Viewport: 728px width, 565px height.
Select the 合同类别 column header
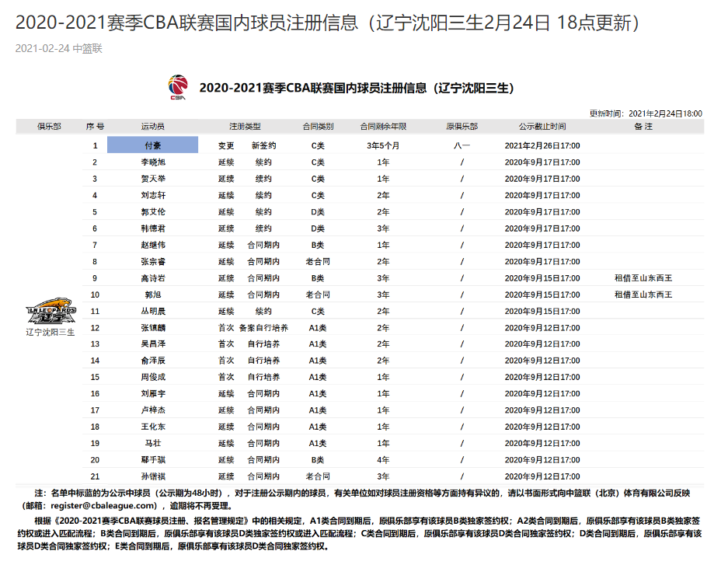(318, 126)
